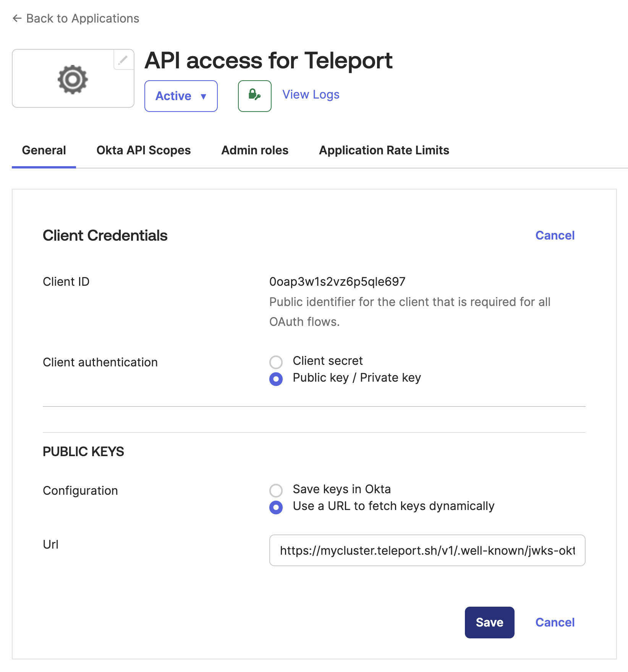
Task: Click the pencil icon to edit app logo
Action: click(x=122, y=60)
